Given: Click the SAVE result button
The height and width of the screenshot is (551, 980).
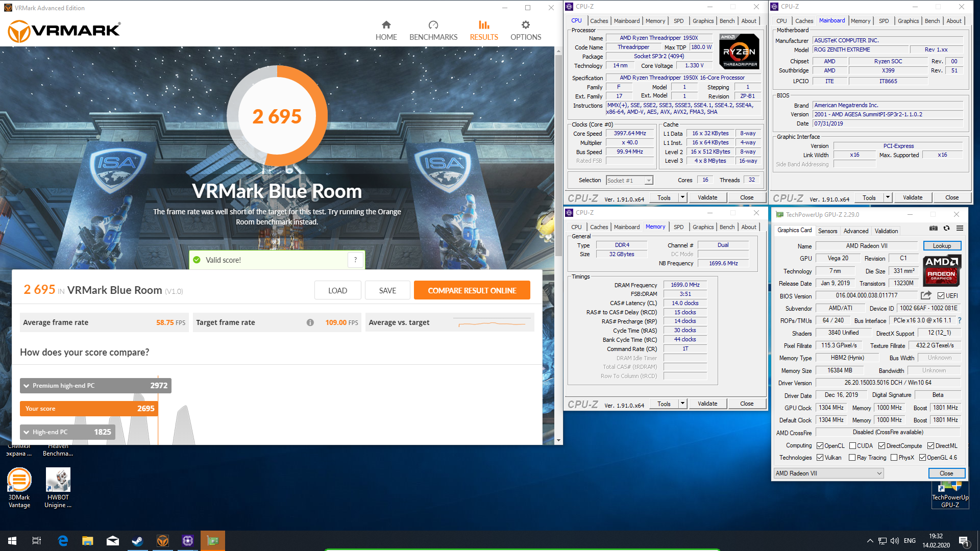Looking at the screenshot, I should [387, 290].
